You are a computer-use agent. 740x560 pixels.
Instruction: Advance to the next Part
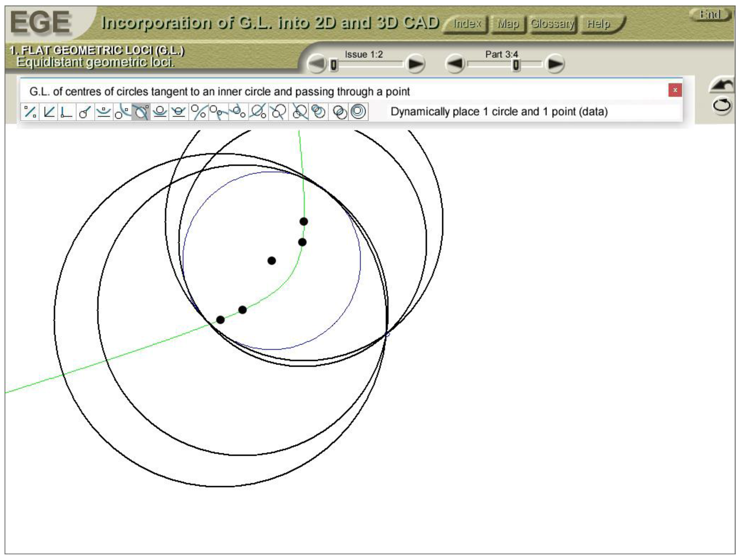pyautogui.click(x=554, y=64)
